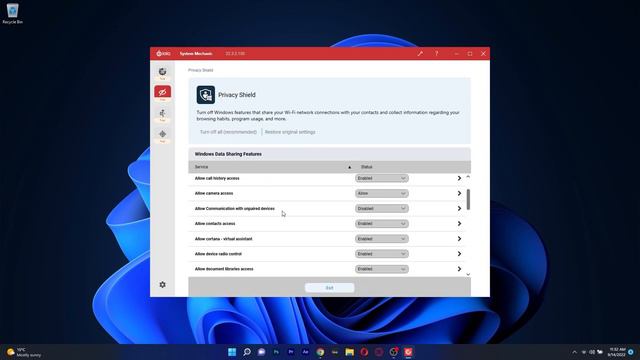
Task: Select 'Allow document libraries access' label
Action: 224,269
